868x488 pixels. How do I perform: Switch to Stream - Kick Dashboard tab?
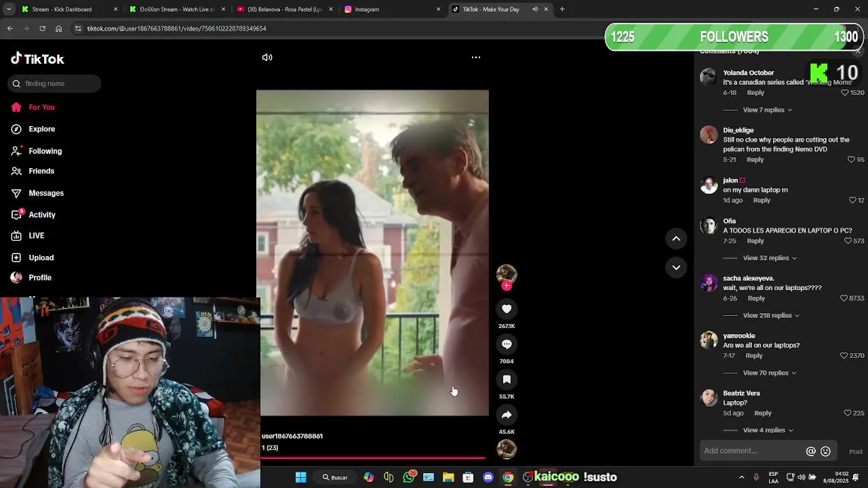click(x=62, y=9)
